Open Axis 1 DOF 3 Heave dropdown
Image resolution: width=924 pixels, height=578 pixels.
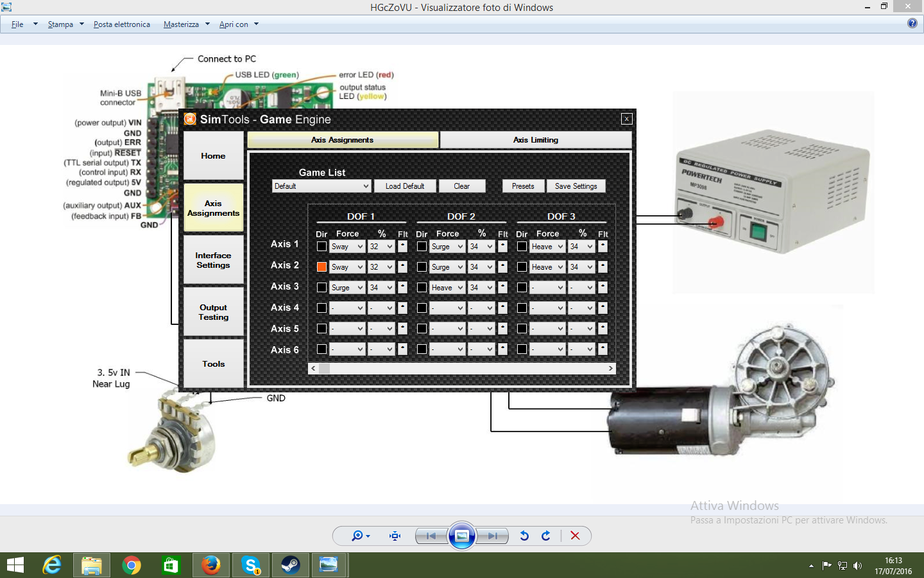click(x=547, y=247)
